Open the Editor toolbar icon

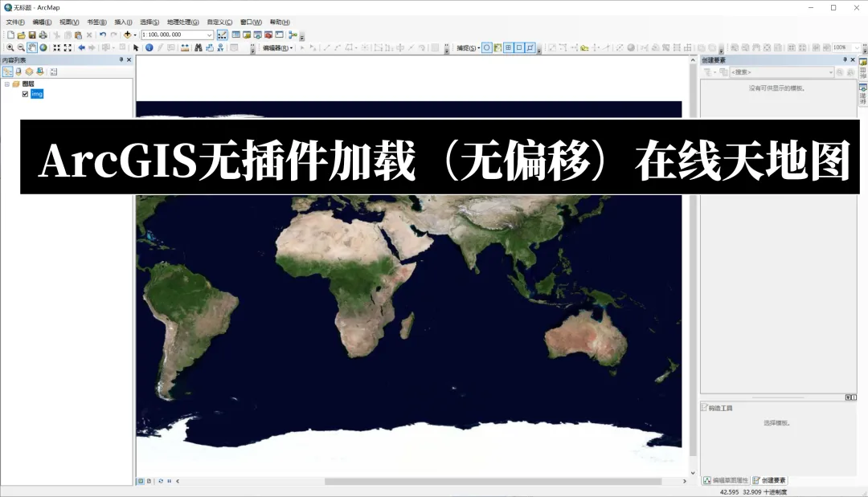[x=222, y=35]
